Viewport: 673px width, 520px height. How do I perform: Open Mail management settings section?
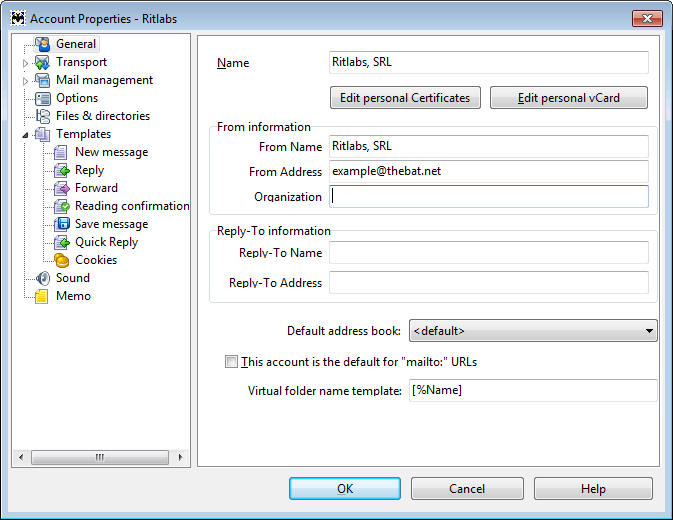click(x=104, y=80)
